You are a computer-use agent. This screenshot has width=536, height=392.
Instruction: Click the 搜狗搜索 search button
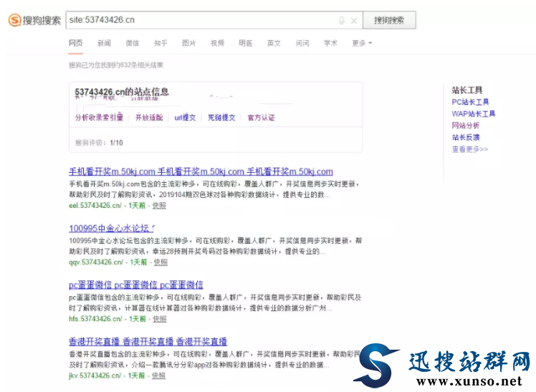389,20
